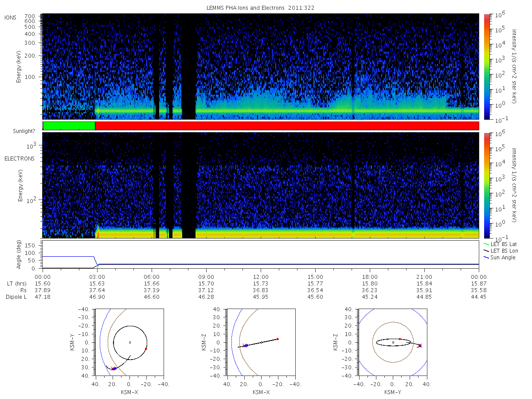This screenshot has width=532, height=399.
Task: Click the 15:00 time tick label
Action: click(x=315, y=277)
